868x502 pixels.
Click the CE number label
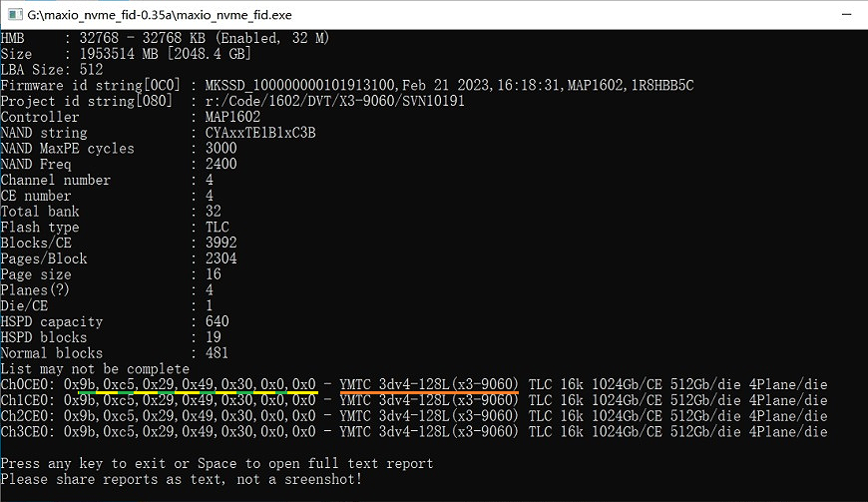click(x=36, y=196)
